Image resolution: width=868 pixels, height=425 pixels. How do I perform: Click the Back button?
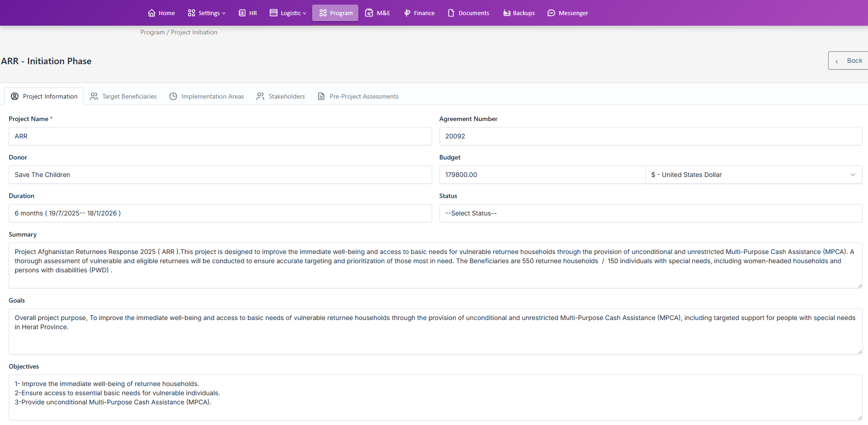click(849, 61)
